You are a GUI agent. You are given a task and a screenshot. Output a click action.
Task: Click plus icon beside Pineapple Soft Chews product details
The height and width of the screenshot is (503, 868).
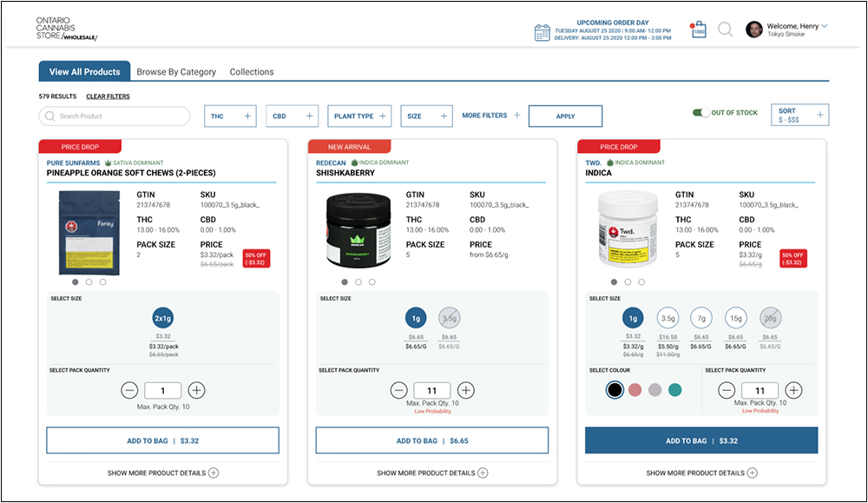pyautogui.click(x=214, y=473)
